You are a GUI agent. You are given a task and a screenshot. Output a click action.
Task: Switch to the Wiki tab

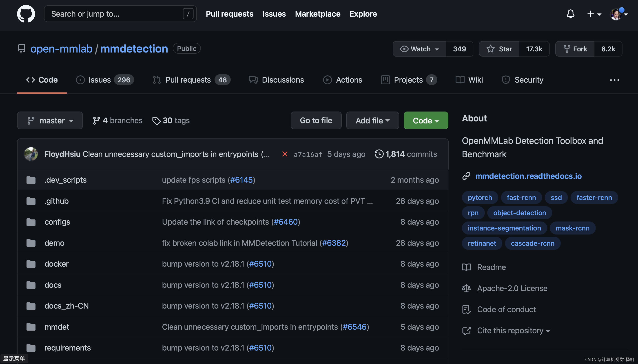tap(469, 80)
